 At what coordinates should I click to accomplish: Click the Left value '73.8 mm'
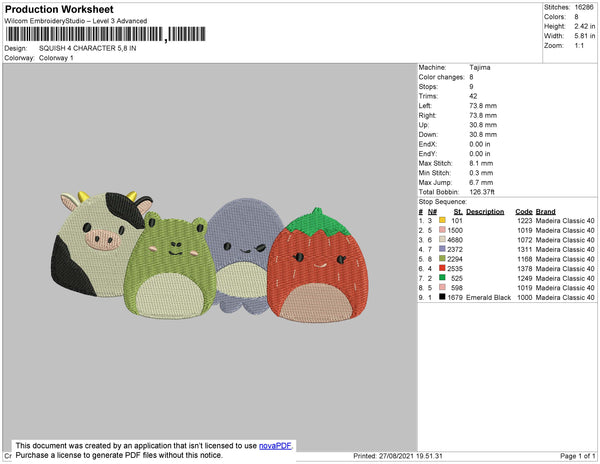point(483,106)
